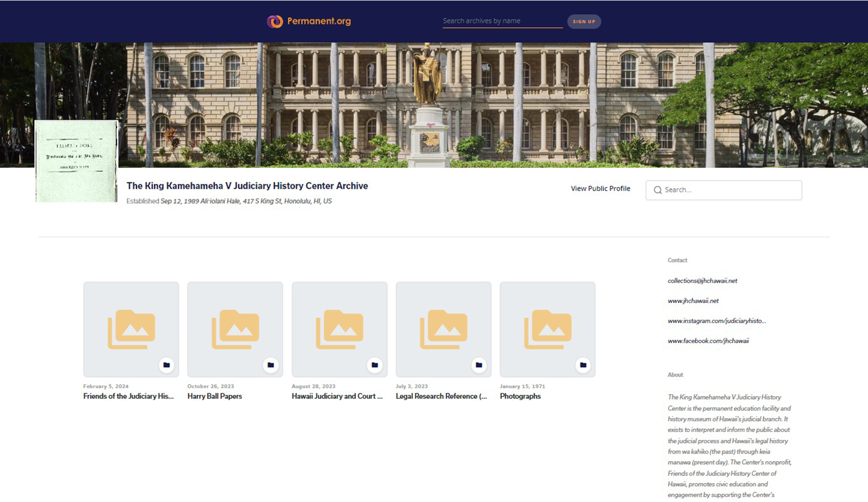Click the SIGN UP button
Viewport: 868px width, 502px height.
584,21
